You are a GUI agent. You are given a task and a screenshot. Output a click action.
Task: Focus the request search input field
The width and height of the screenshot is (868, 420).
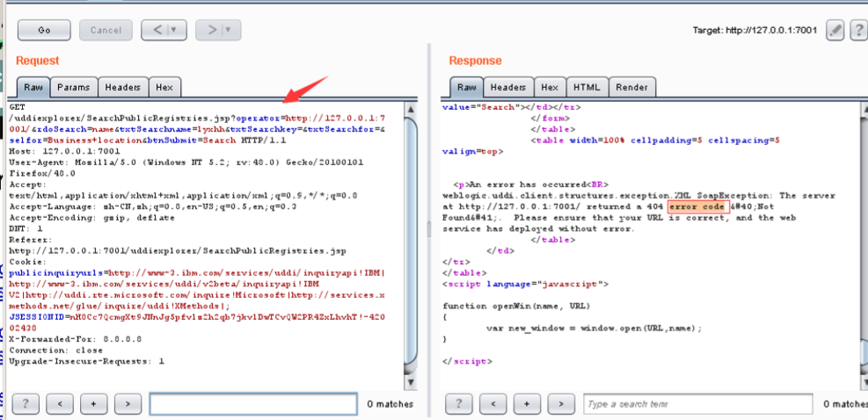pos(253,404)
